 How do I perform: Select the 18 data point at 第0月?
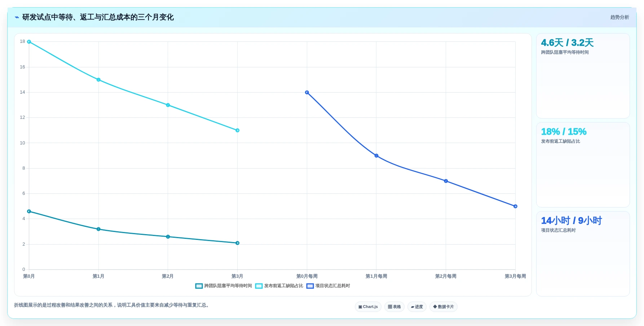click(x=29, y=42)
